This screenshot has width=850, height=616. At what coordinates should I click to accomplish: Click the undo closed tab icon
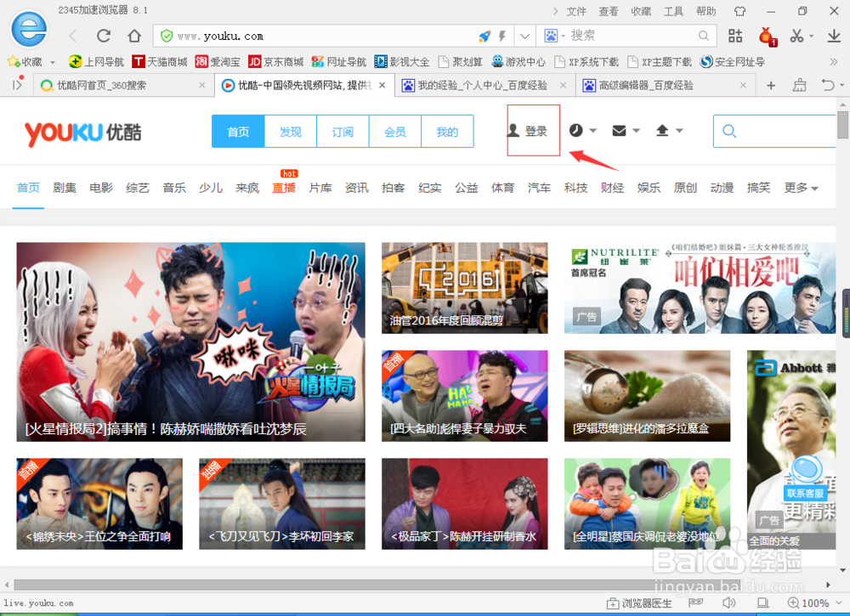click(x=828, y=85)
